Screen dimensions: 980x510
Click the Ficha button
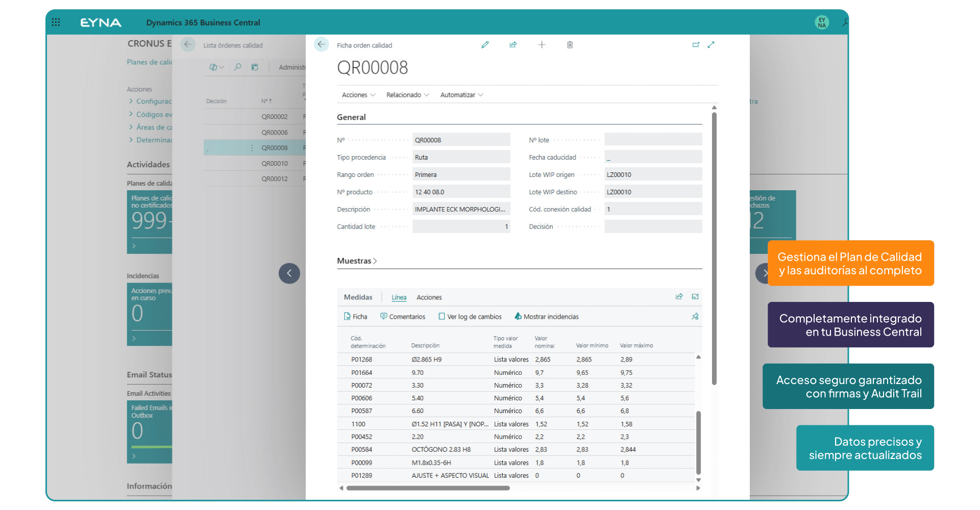pos(356,317)
